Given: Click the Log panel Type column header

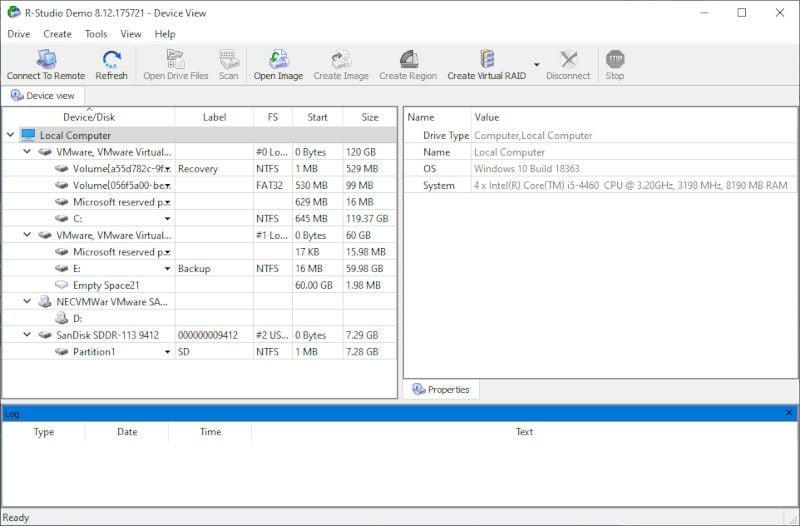Looking at the screenshot, I should coord(44,432).
